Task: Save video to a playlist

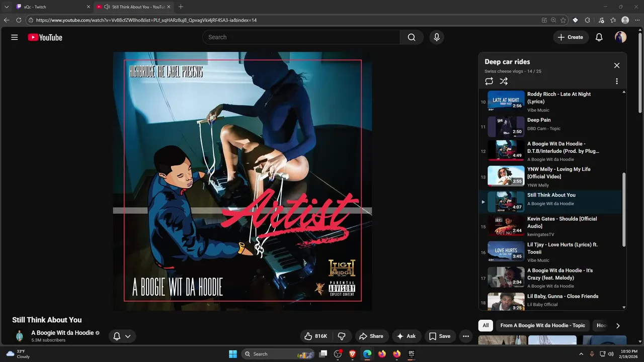Action: click(x=439, y=336)
